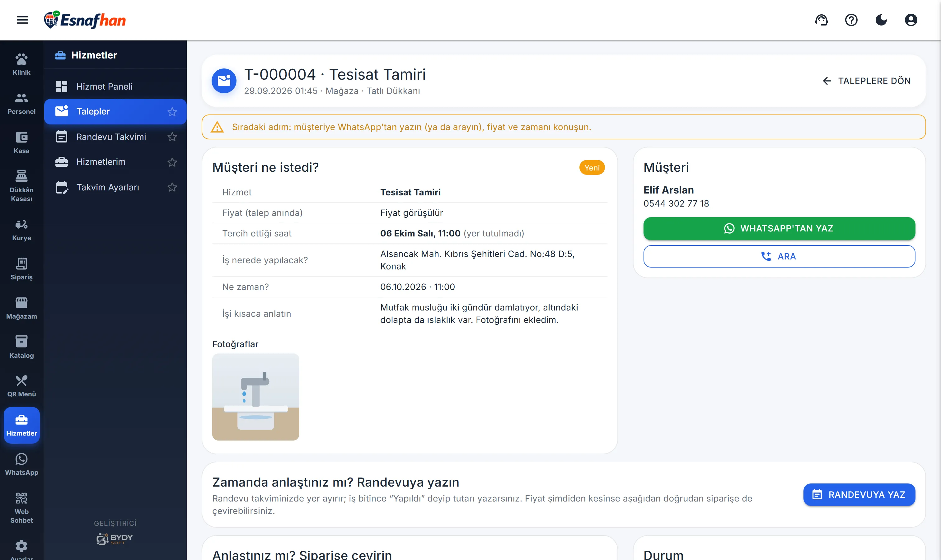This screenshot has height=560, width=941.
Task: Select the Hizmetler module in rail
Action: (21, 425)
